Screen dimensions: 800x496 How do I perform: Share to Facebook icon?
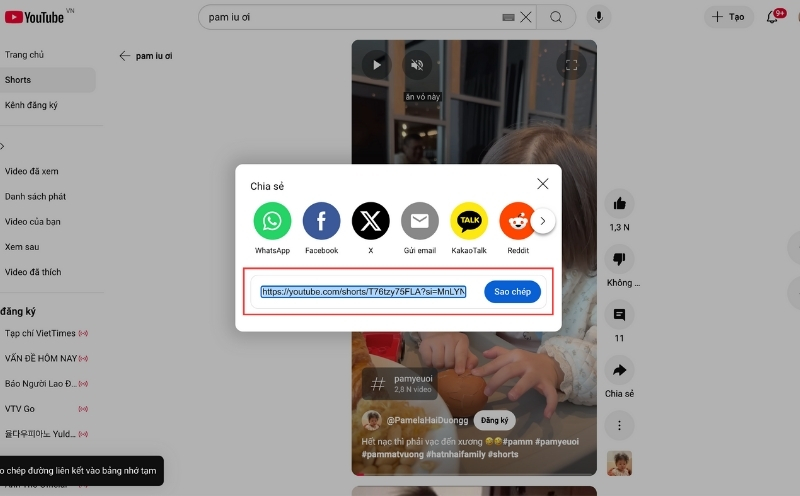pos(321,221)
